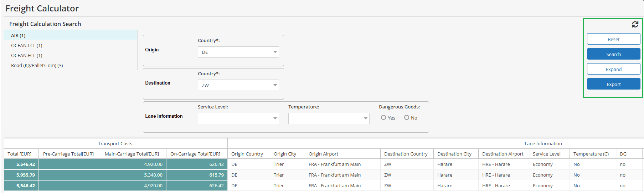Click the Search button

(x=613, y=54)
